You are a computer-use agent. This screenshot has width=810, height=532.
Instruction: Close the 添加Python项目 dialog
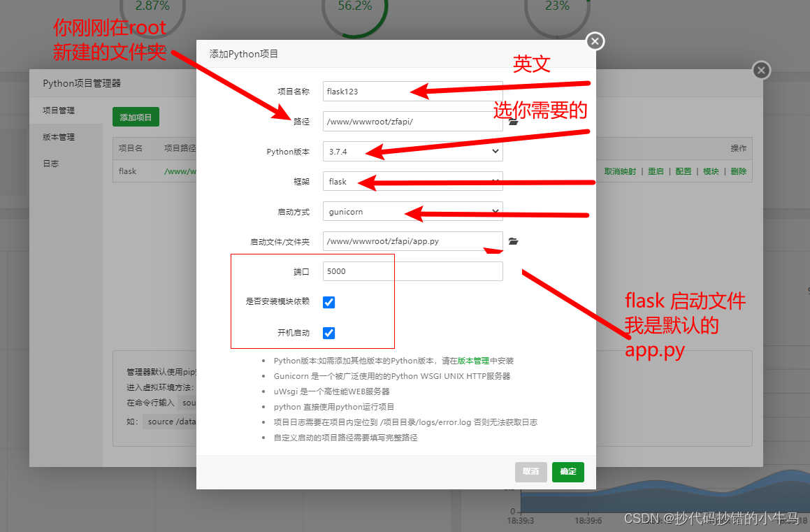click(x=595, y=41)
